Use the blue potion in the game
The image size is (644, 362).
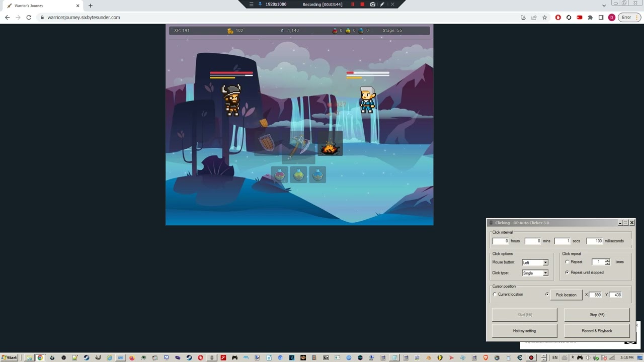point(317,175)
